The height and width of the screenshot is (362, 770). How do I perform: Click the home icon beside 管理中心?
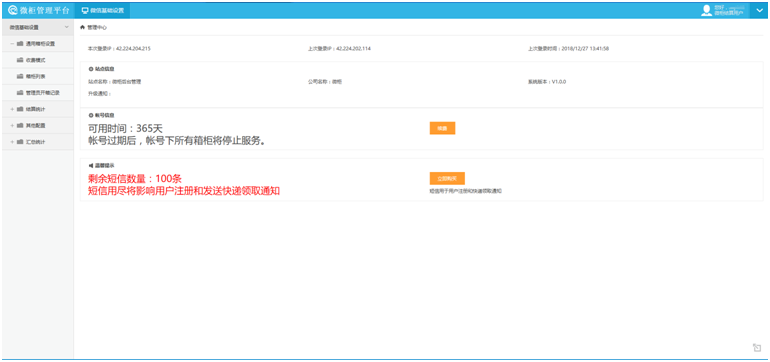(x=82, y=28)
